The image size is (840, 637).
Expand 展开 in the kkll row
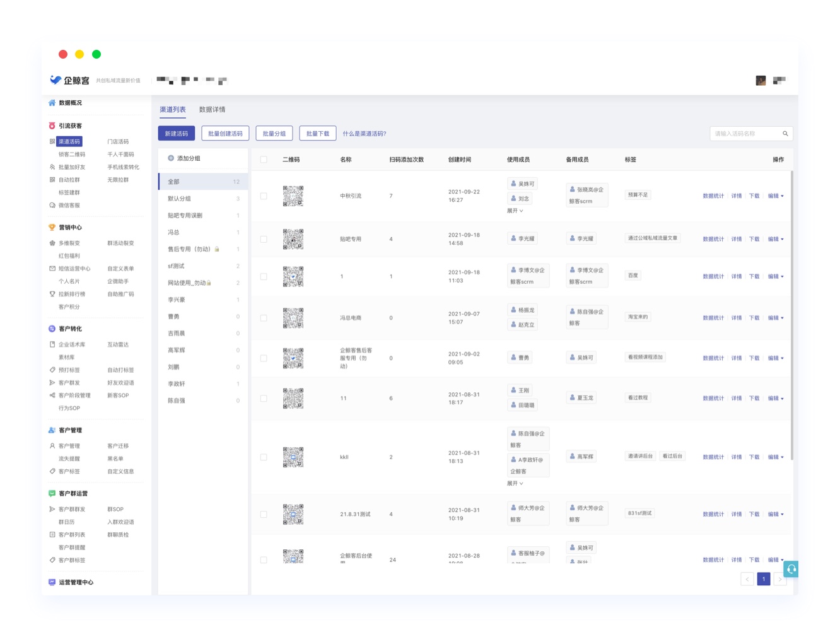(515, 483)
